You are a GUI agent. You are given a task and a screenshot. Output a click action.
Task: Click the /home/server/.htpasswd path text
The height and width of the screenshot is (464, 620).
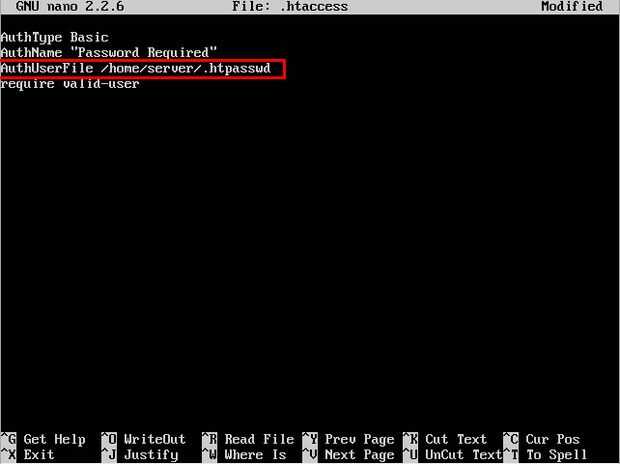[x=186, y=69]
